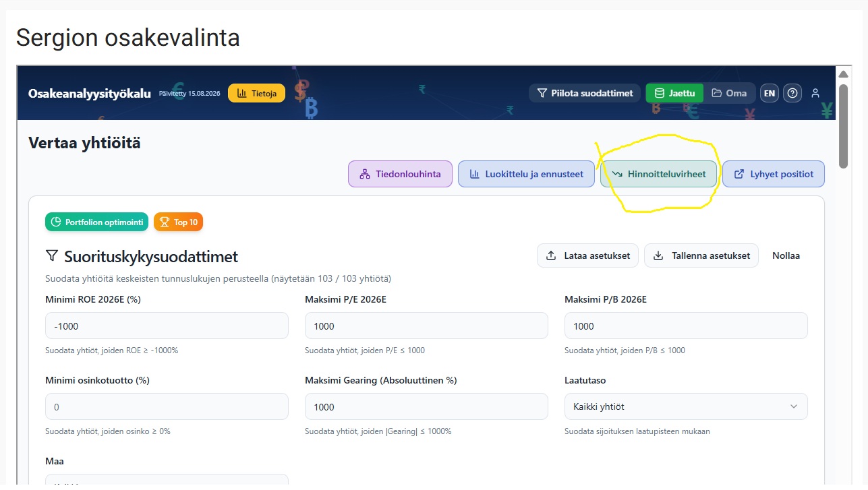Focus the Maksimi Gearing field
Viewport: 868px width, 490px height.
[x=426, y=406]
